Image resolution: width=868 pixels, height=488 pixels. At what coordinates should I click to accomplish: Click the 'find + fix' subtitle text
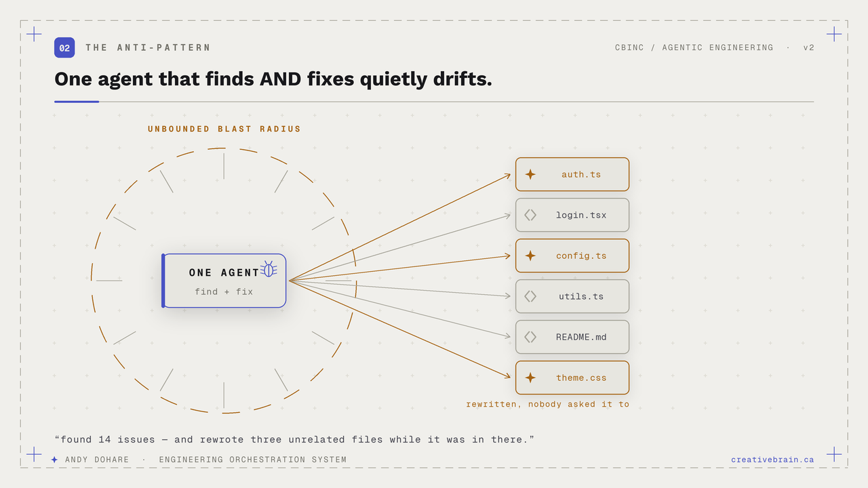[x=224, y=291]
